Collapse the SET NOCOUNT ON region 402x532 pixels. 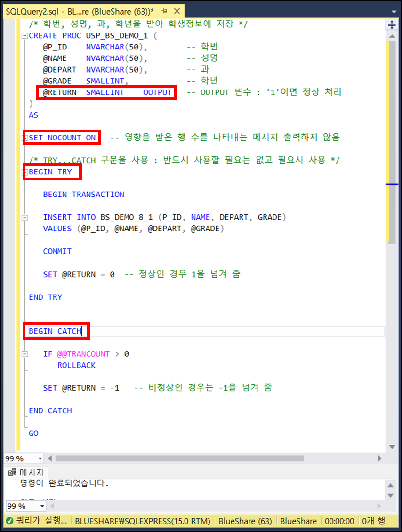click(x=24, y=138)
